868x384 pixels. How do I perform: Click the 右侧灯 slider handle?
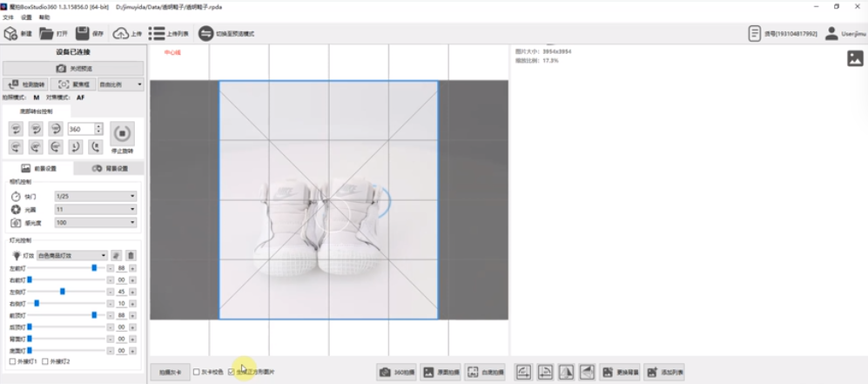click(37, 303)
